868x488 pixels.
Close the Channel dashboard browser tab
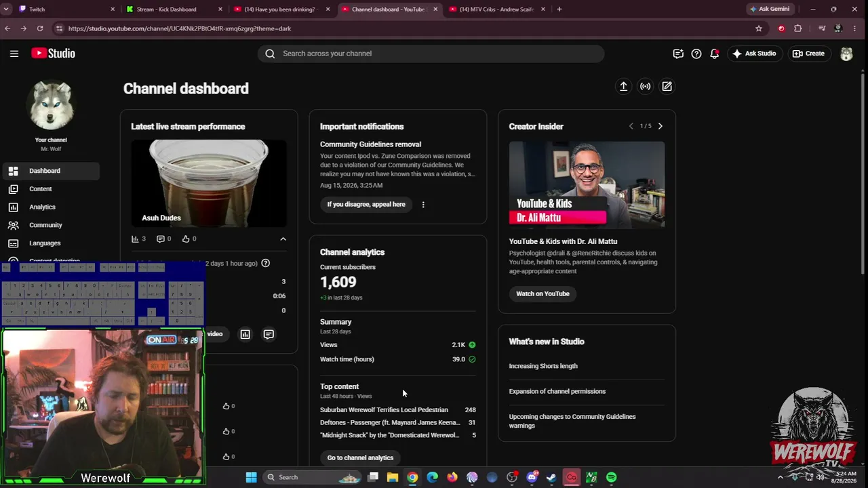(x=435, y=9)
